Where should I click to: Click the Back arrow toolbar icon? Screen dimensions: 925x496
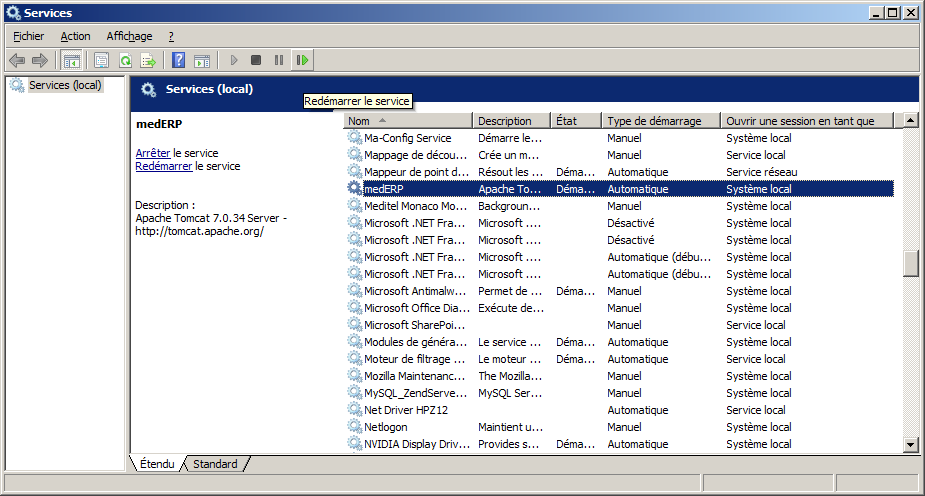pyautogui.click(x=17, y=60)
